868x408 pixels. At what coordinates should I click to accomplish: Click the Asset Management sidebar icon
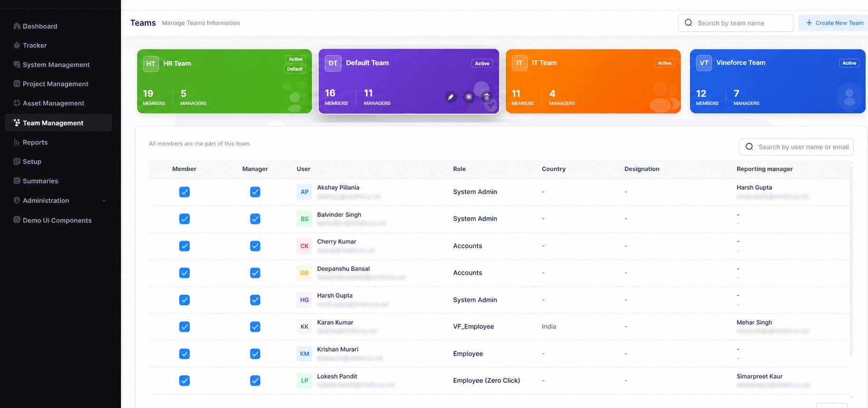(x=17, y=103)
